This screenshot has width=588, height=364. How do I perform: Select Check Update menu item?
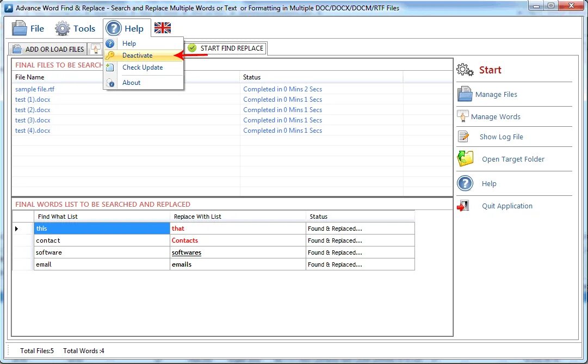[x=143, y=67]
